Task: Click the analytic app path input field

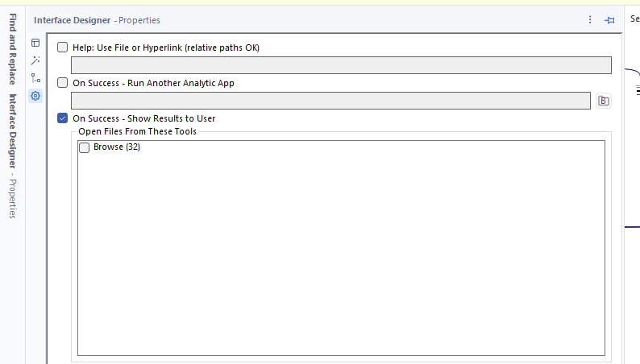Action: (330, 101)
